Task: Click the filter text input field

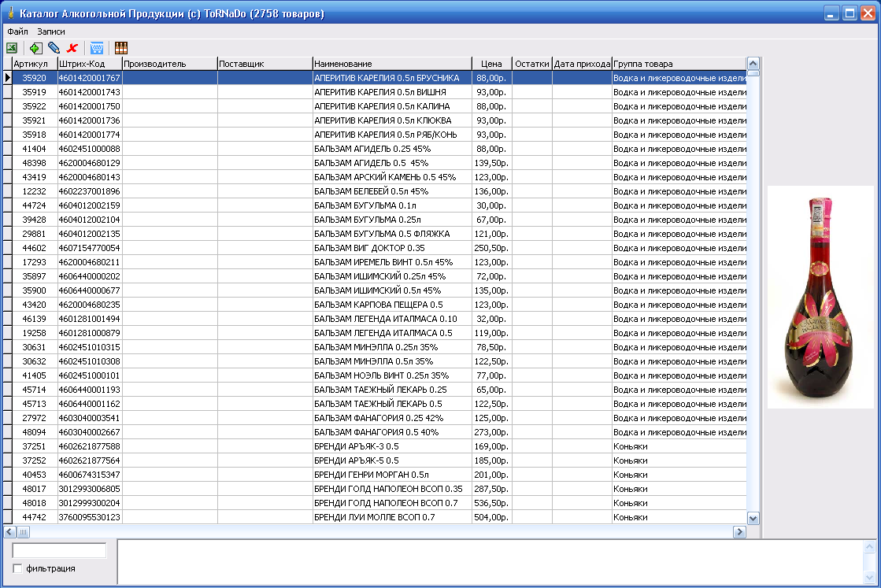Action: (59, 551)
